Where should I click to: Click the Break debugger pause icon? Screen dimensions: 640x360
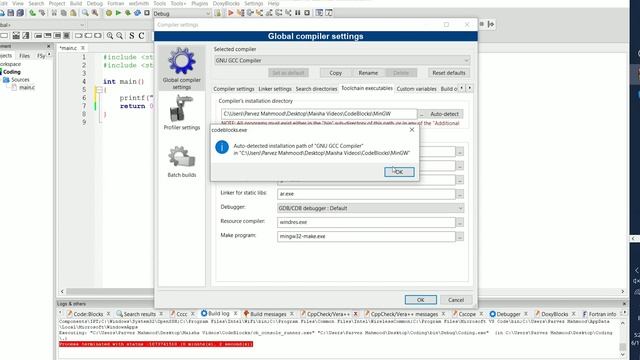point(298,13)
